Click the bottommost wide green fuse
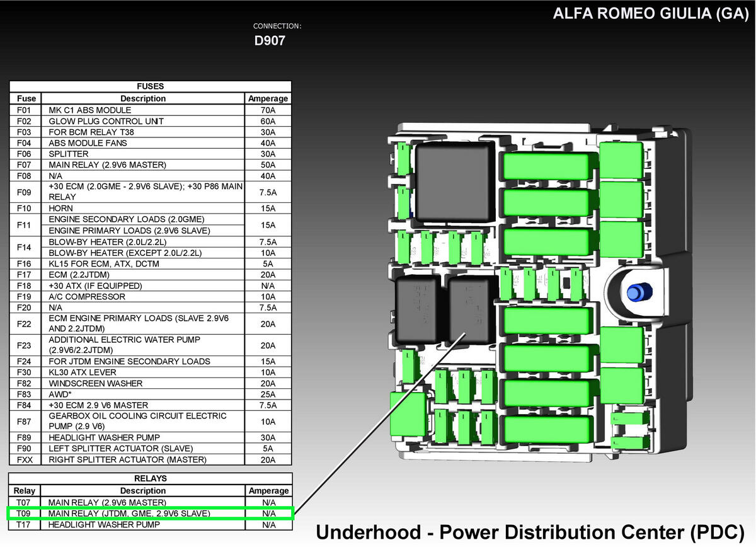The width and height of the screenshot is (756, 547). click(547, 430)
